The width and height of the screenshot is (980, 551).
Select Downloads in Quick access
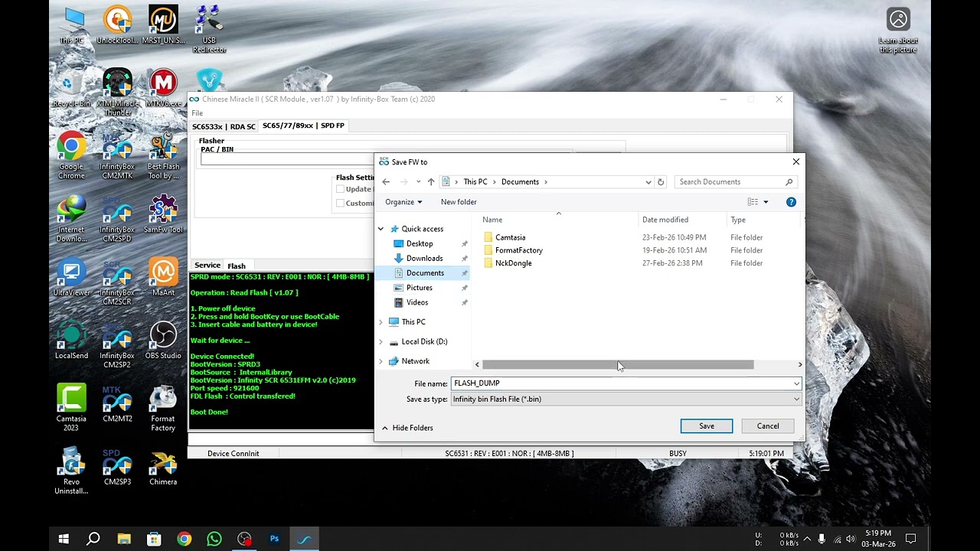coord(424,259)
